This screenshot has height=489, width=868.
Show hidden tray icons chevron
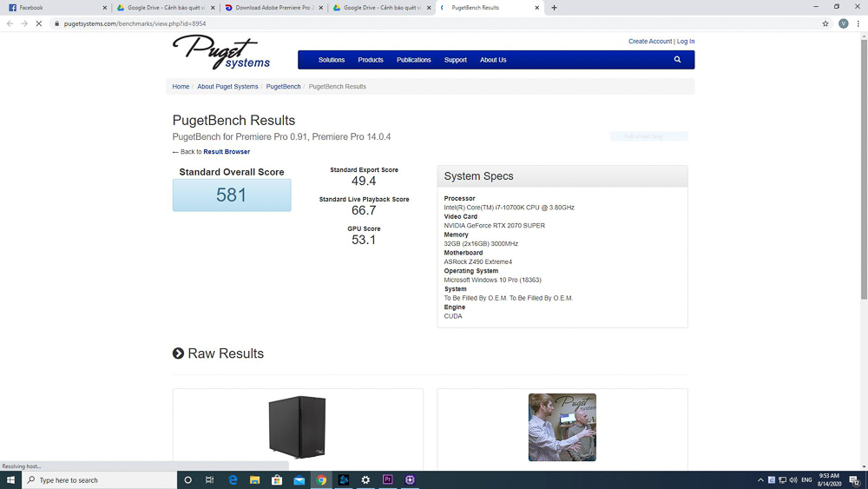pyautogui.click(x=760, y=479)
